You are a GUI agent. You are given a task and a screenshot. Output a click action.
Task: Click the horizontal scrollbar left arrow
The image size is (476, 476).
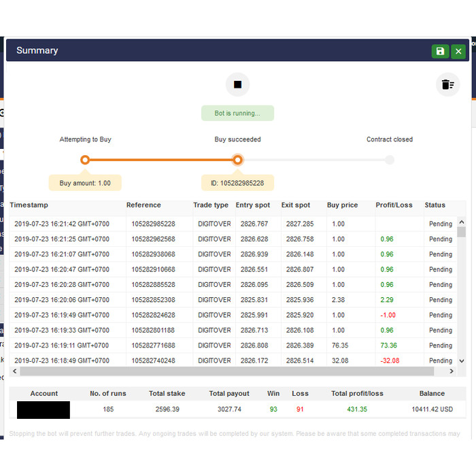point(15,371)
